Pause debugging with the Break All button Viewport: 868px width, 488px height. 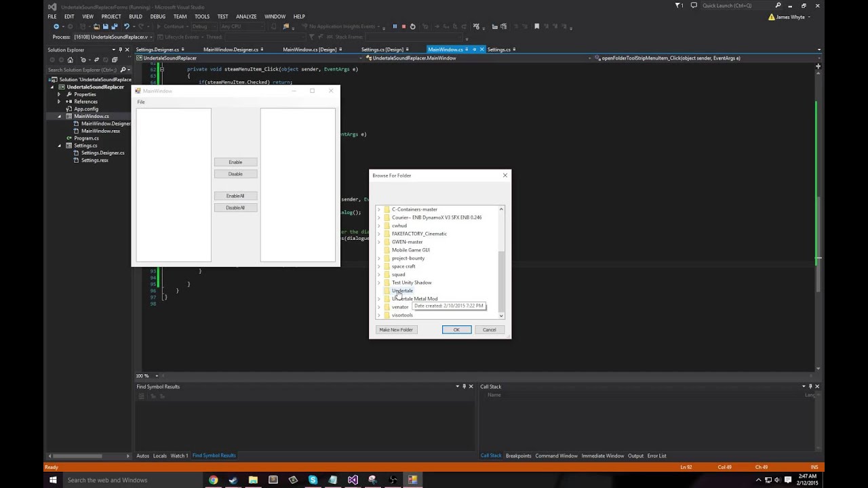click(x=395, y=26)
